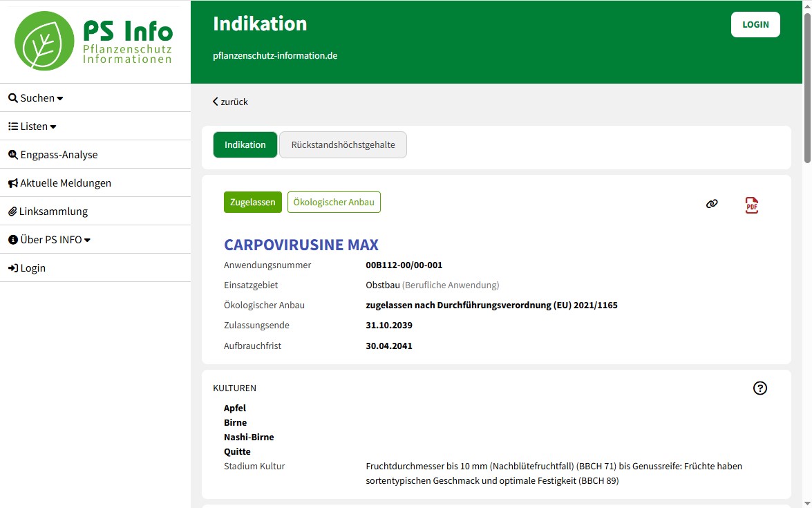Switch to the Rückstandshöchstgehalte tab
The image size is (812, 508).
pos(343,145)
